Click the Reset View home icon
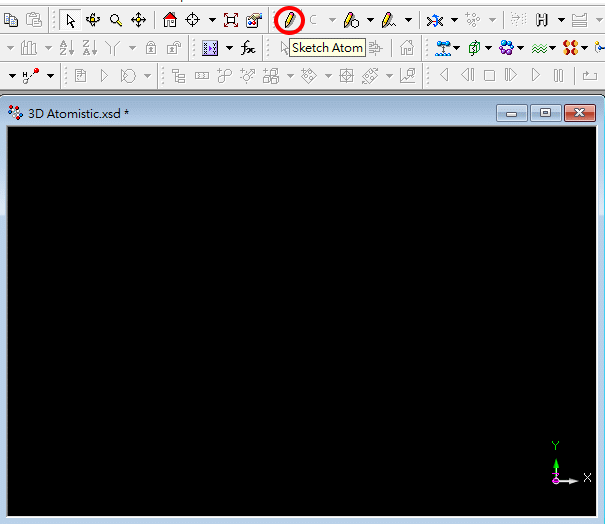Image resolution: width=605 pixels, height=524 pixels. (x=170, y=20)
